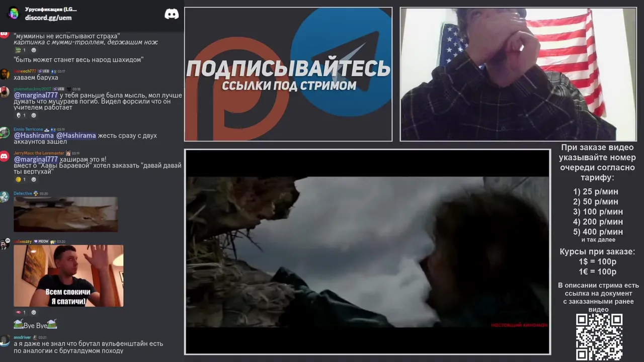Click the tariff line '3) 100 р/мин'
Viewport: 644px width, 362px height.
click(x=598, y=212)
